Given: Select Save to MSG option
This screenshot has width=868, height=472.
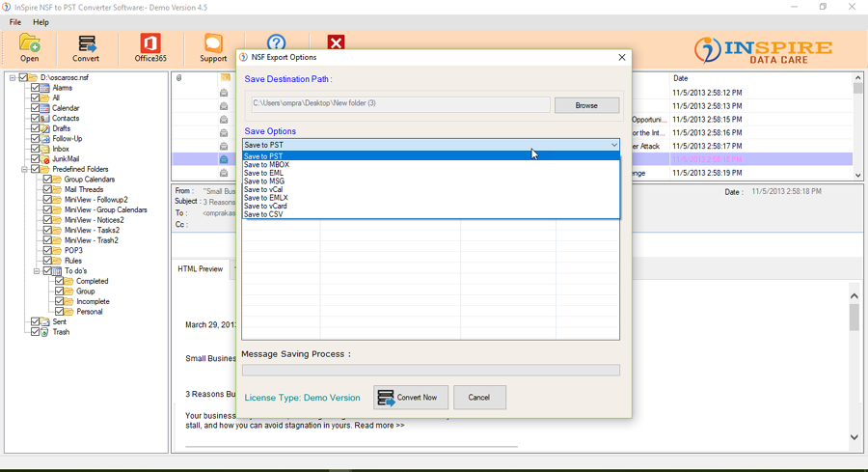Looking at the screenshot, I should (431, 181).
